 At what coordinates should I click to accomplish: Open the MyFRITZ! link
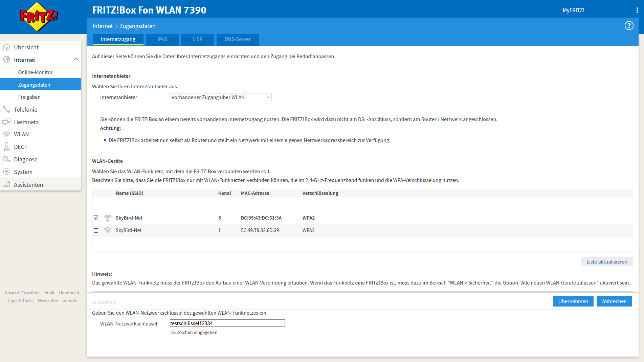coord(573,10)
